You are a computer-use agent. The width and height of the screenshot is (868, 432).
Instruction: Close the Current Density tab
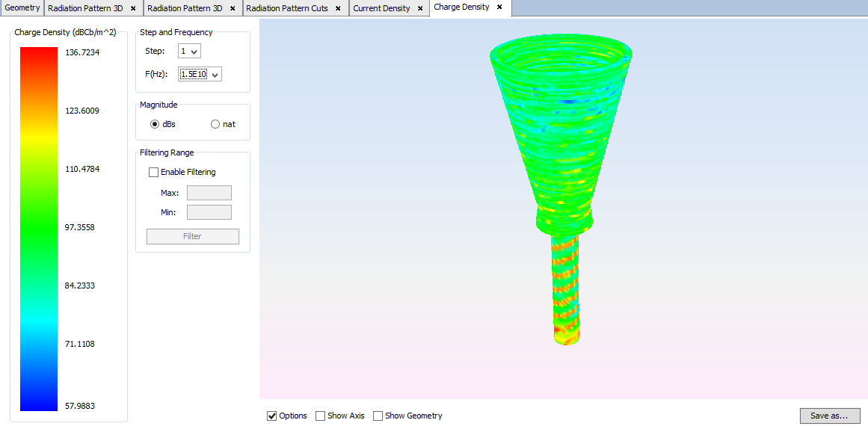click(x=420, y=9)
